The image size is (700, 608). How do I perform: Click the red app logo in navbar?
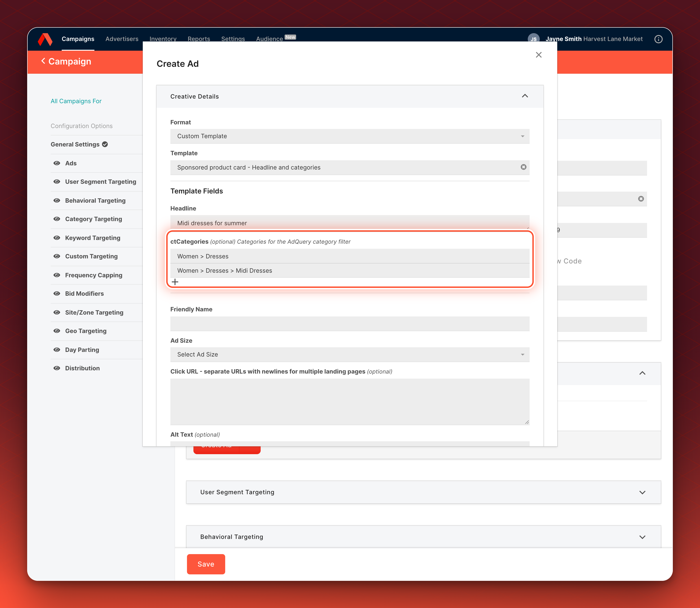[x=45, y=39]
